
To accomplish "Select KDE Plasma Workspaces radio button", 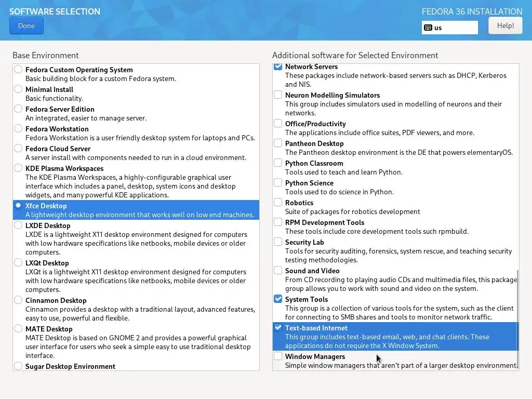I will pyautogui.click(x=18, y=168).
